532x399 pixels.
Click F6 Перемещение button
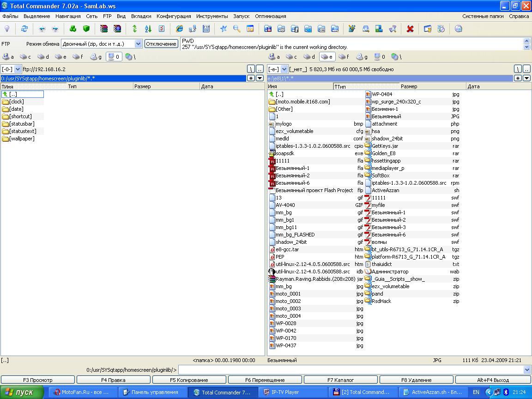(x=265, y=380)
